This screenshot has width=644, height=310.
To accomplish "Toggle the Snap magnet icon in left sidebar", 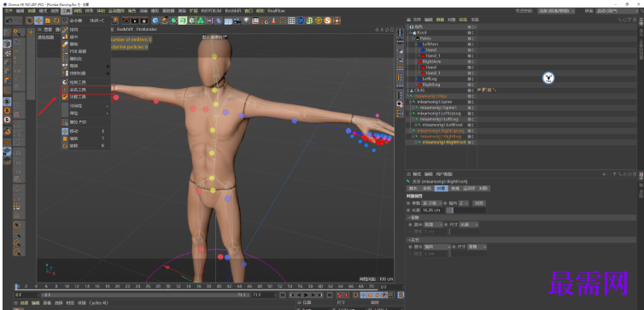I will click(x=8, y=132).
